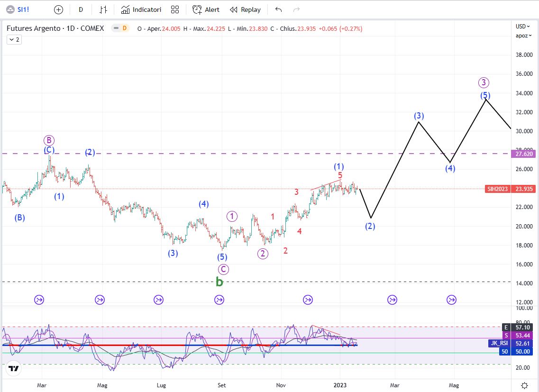This screenshot has width=539, height=392.
Task: Open the layout templates grid icon
Action: pos(175,9)
